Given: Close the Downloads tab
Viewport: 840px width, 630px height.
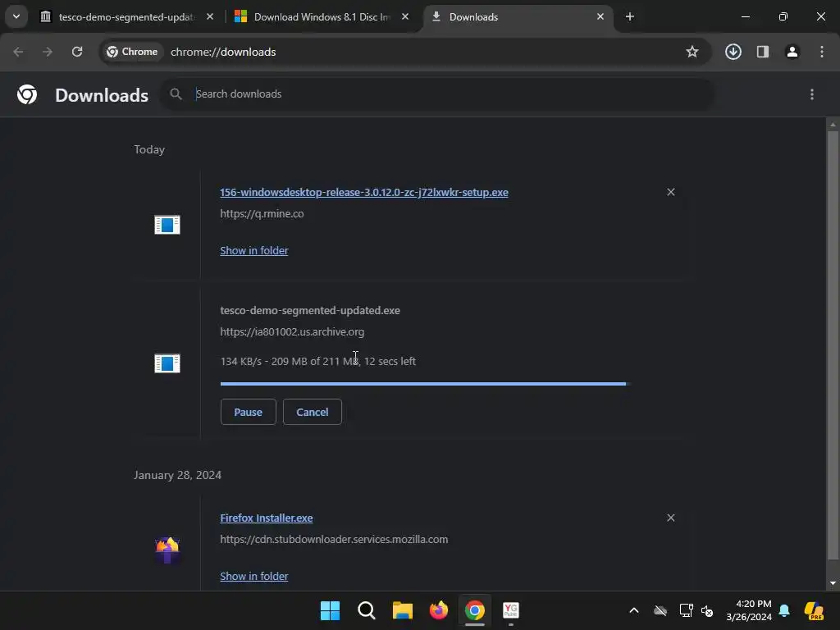Looking at the screenshot, I should [x=600, y=16].
